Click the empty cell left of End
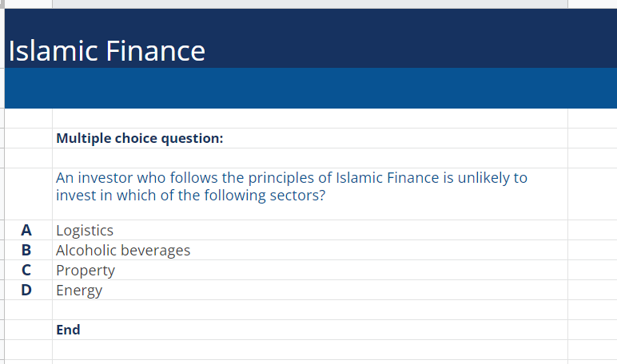Screen dimensions: 617x364 point(28,330)
